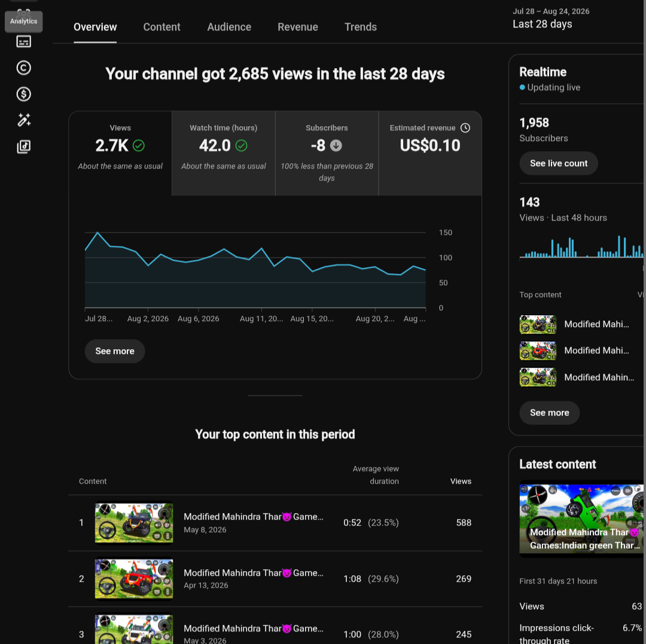Open Earn section dollar icon
The width and height of the screenshot is (646, 644).
23,94
